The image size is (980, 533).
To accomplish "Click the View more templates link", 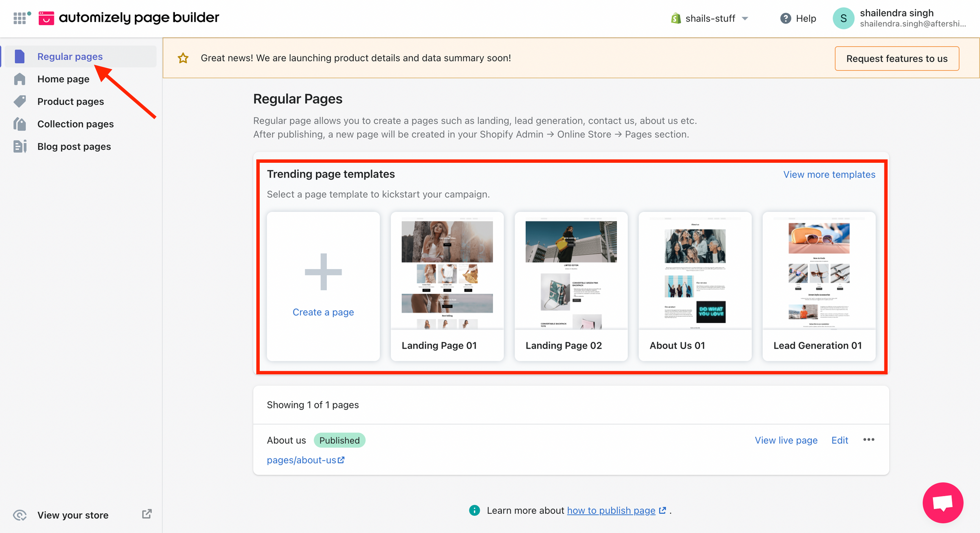I will point(829,175).
